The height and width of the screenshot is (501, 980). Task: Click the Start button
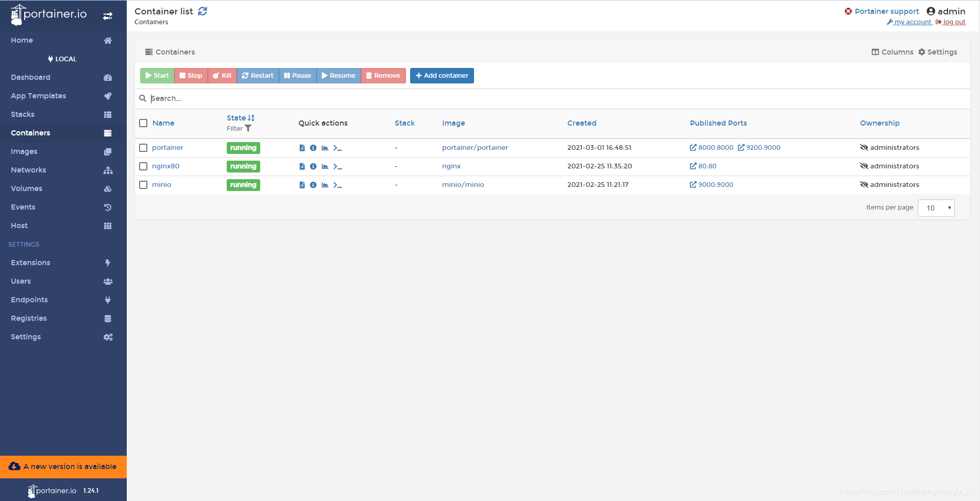click(x=157, y=76)
